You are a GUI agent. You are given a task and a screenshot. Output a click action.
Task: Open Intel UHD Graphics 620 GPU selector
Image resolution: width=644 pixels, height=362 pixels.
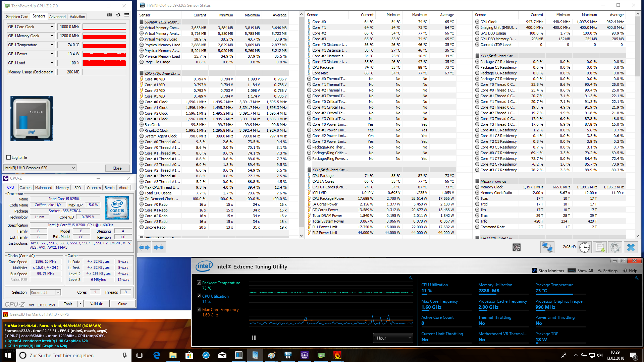click(x=40, y=168)
